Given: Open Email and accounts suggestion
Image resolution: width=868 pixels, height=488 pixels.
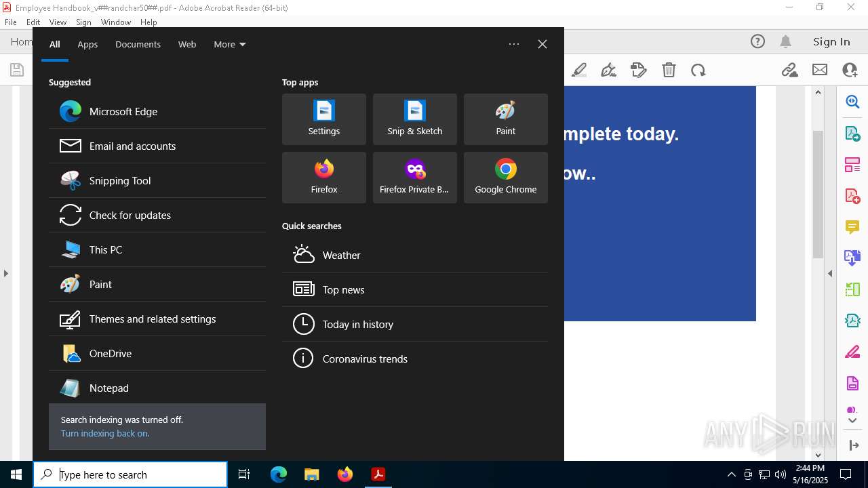Looking at the screenshot, I should click(157, 146).
